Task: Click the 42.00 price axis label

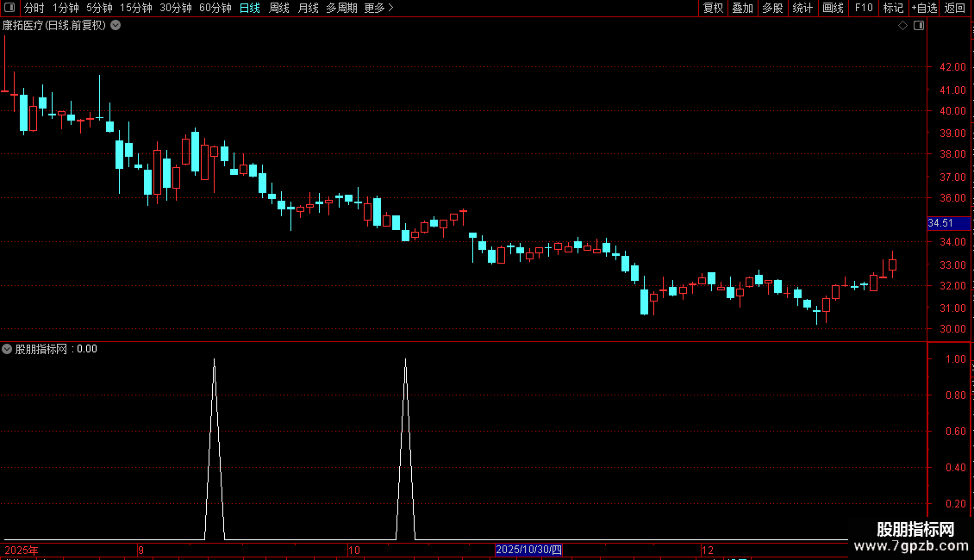Action: point(952,67)
